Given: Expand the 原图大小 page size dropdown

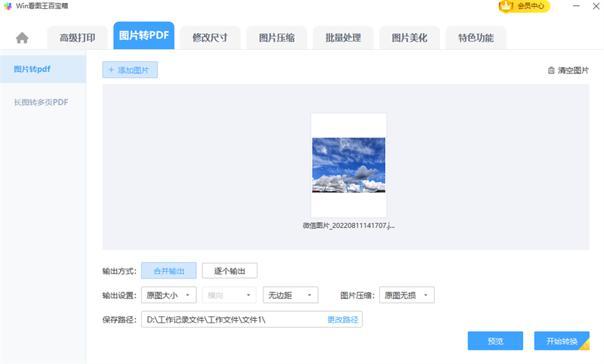Looking at the screenshot, I should pos(168,295).
